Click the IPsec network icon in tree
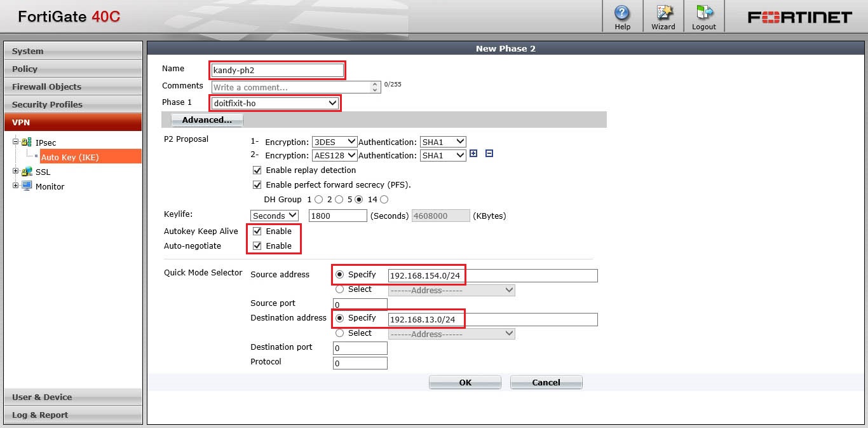This screenshot has width=868, height=428. point(27,142)
